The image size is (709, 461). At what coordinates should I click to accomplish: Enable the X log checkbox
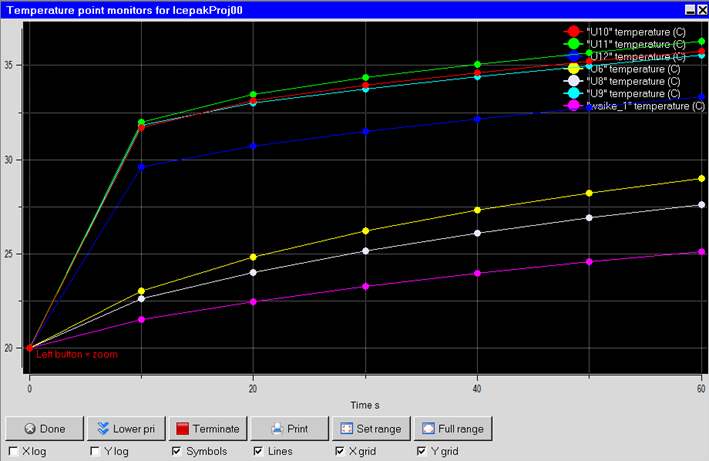tap(14, 451)
